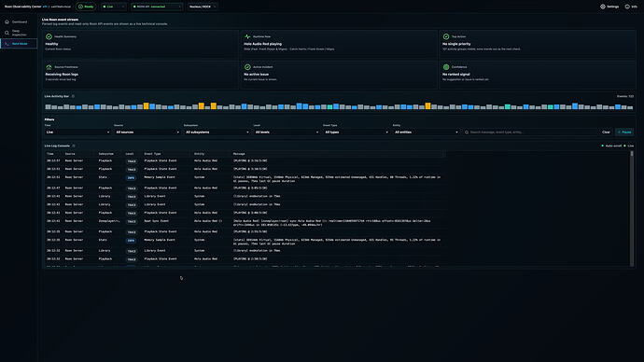Click the Source Freshness icon
Viewport: 644px width, 362px height.
tap(49, 67)
